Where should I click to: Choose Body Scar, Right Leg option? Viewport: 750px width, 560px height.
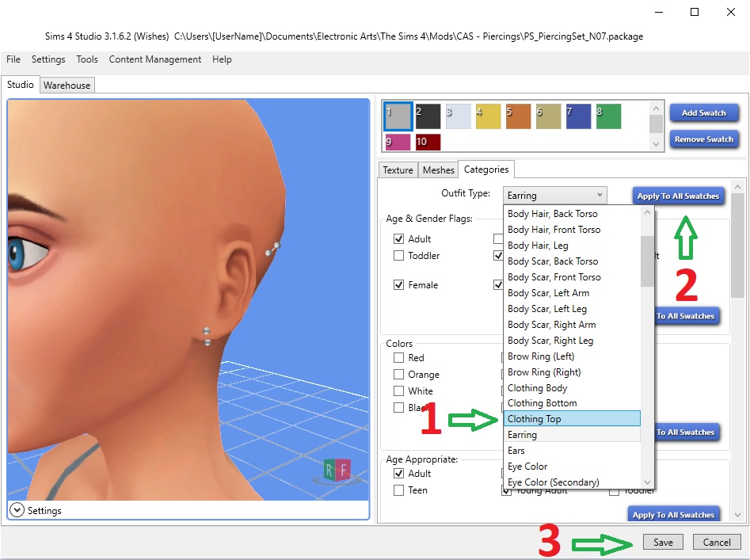point(572,341)
